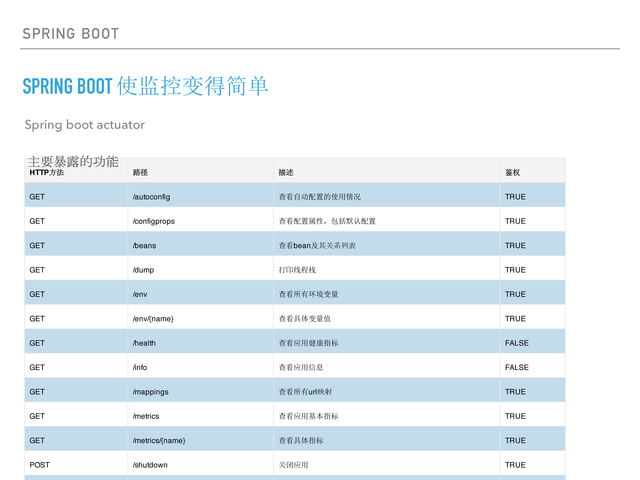Viewport: 640px width, 480px height.
Task: Click the 查看自动配置的使用情况 description
Action: [320, 197]
